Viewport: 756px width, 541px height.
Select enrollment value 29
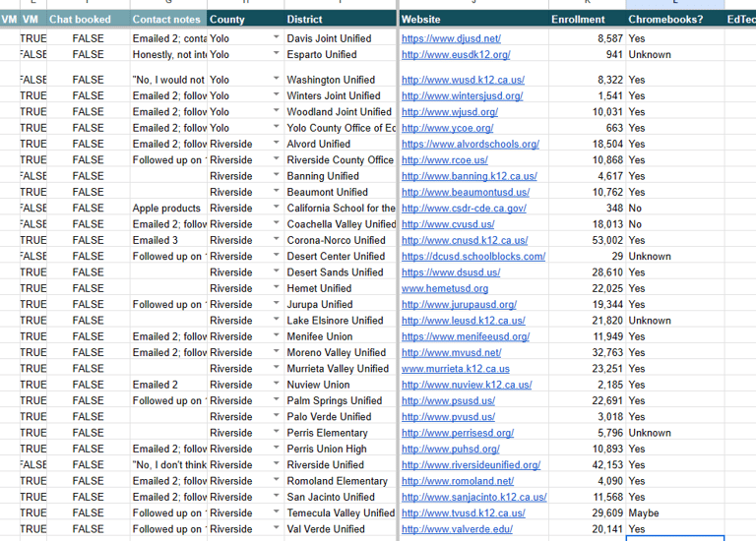click(x=588, y=257)
